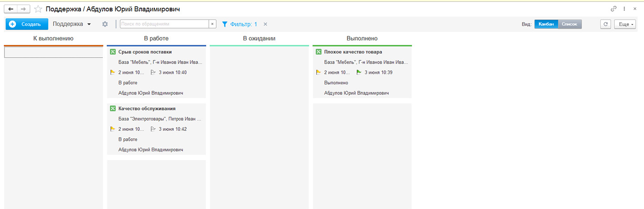
Task: Expand the Поддержка dropdown
Action: 72,24
